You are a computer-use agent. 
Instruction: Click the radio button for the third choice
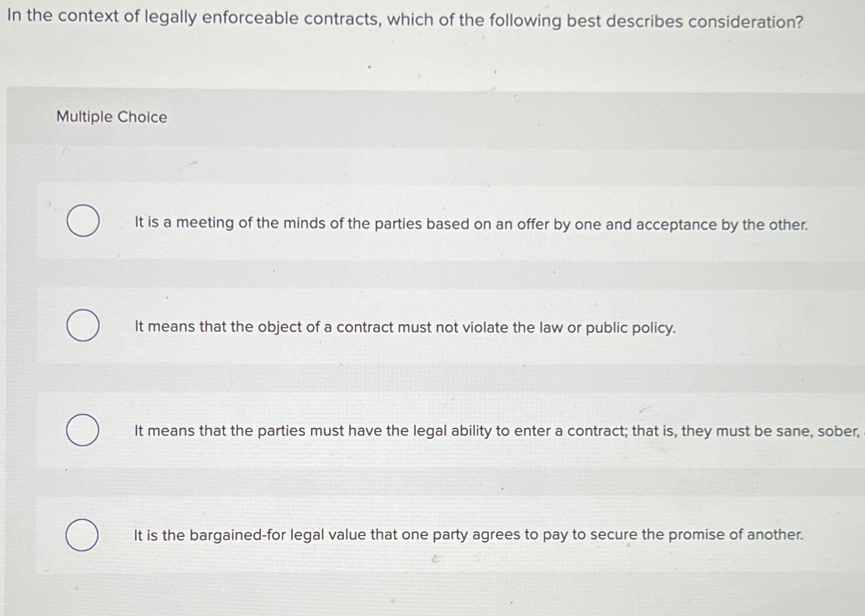(x=83, y=430)
